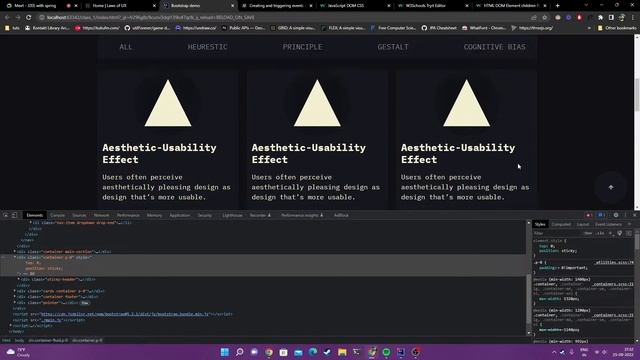
Task: Toggle the :hov element state button
Action: pos(588,233)
